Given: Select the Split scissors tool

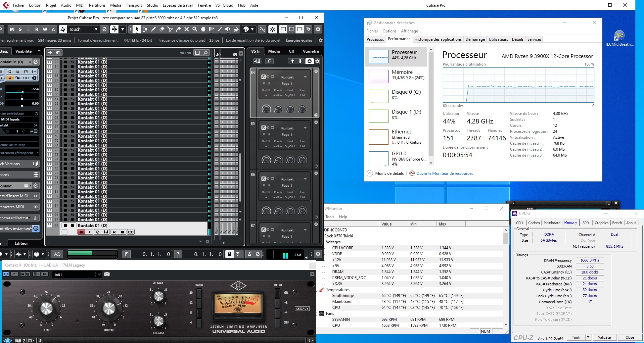Looking at the screenshot, I should click(170, 29).
